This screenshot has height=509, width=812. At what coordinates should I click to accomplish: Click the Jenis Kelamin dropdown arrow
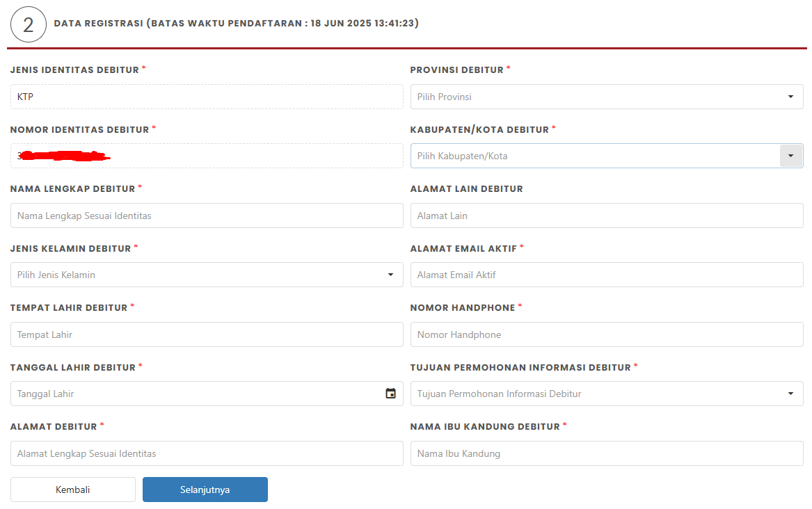pos(391,275)
